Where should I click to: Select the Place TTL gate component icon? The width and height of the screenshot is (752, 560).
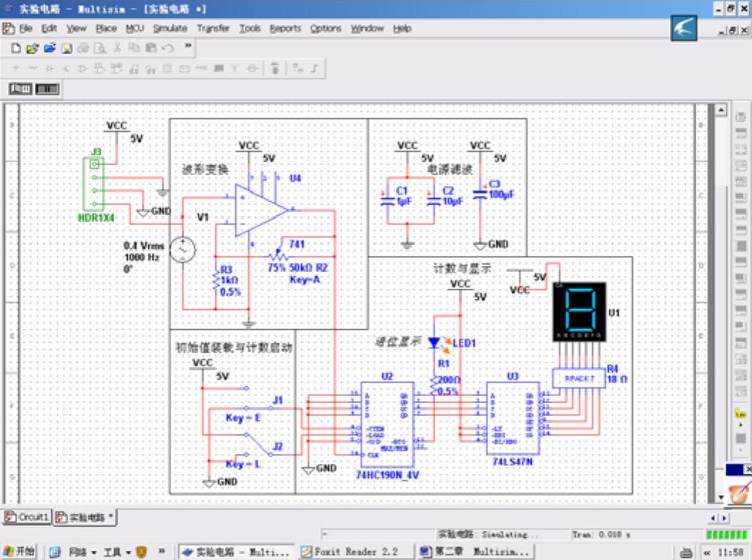(x=100, y=68)
